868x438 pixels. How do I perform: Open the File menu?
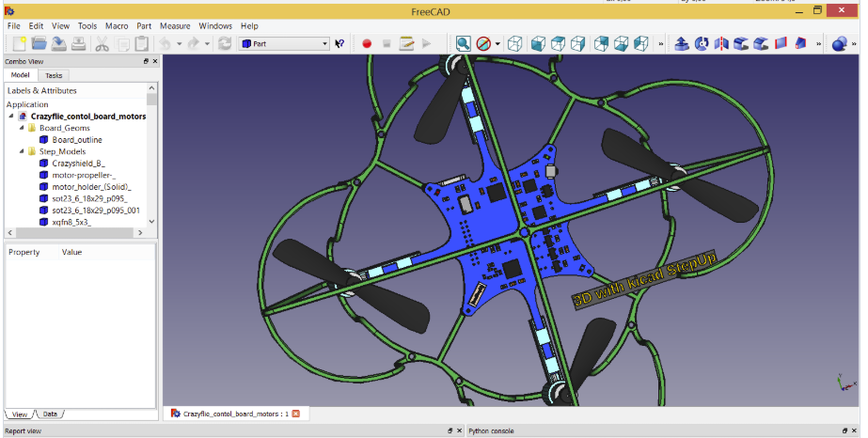click(14, 26)
